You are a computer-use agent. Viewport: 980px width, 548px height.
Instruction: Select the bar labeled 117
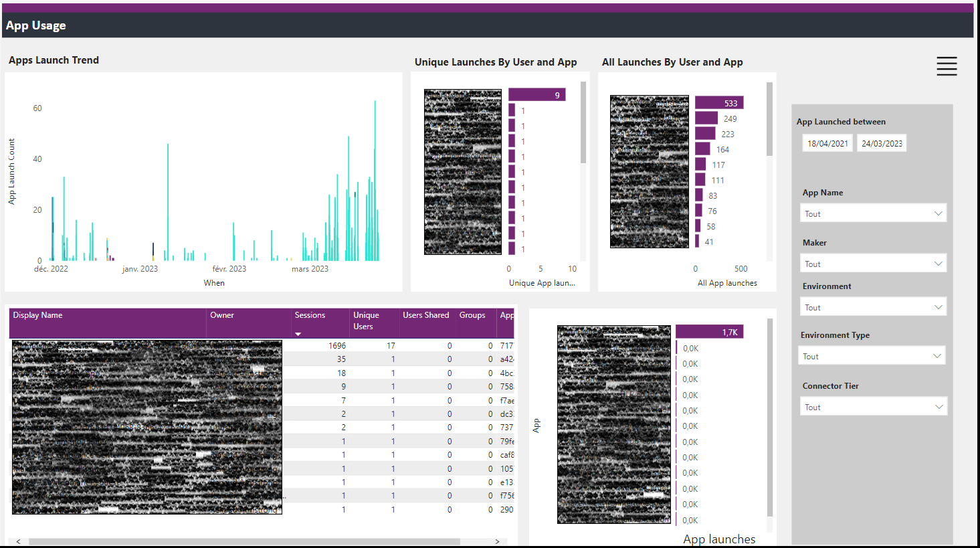pos(700,165)
